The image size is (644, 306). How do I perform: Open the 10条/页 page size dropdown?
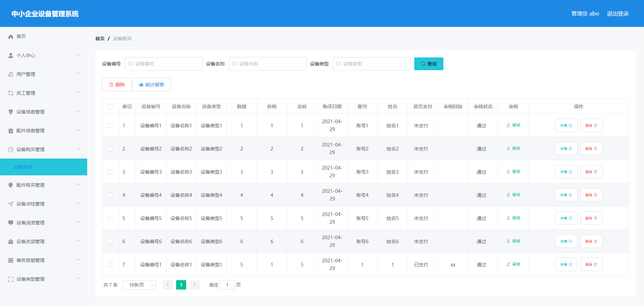(x=139, y=285)
